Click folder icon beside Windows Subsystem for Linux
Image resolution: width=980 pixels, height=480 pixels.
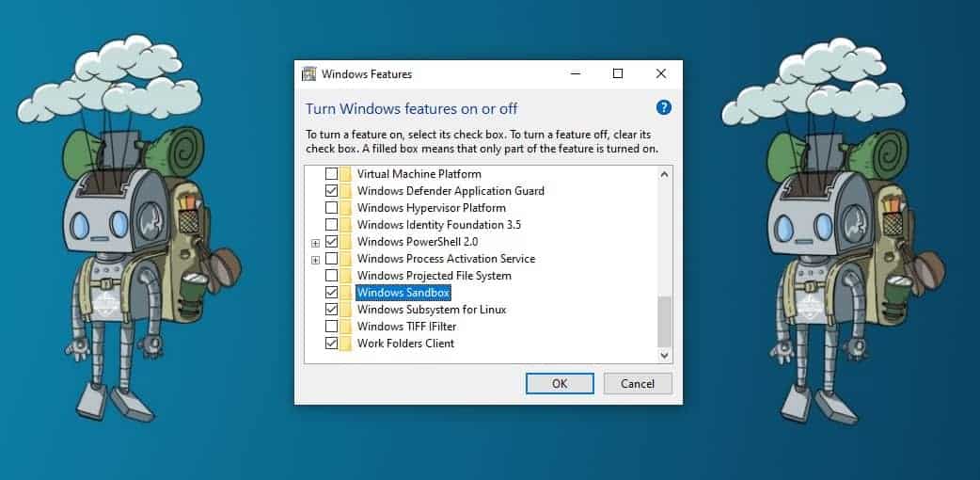coord(345,309)
